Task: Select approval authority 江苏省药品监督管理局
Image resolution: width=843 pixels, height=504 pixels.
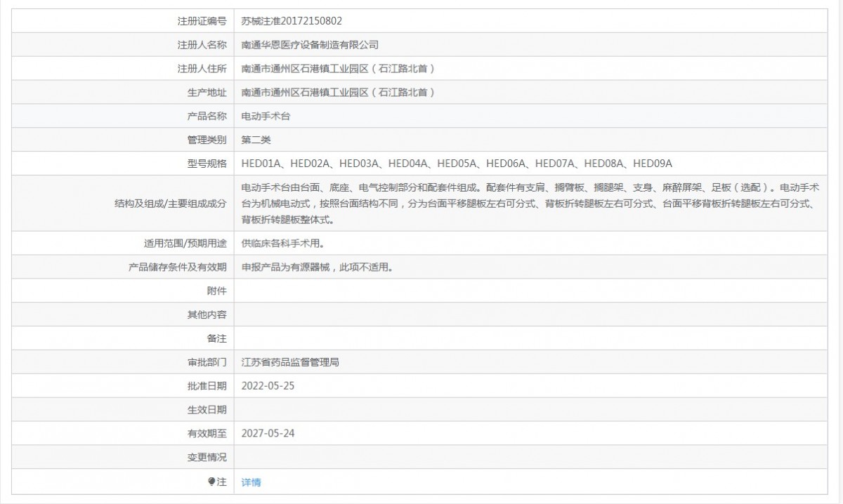Action: [x=290, y=362]
